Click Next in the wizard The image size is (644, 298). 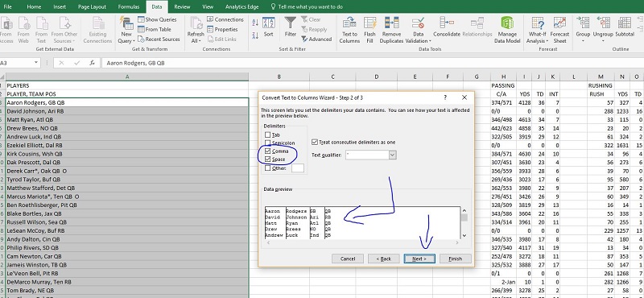tap(419, 259)
